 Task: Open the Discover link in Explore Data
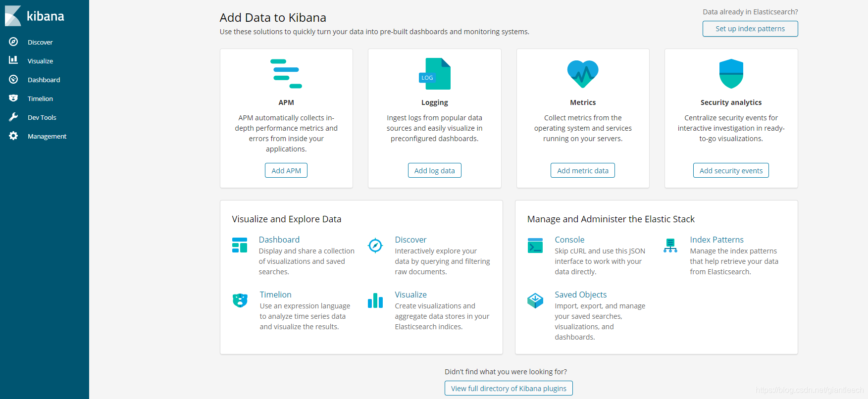click(410, 240)
